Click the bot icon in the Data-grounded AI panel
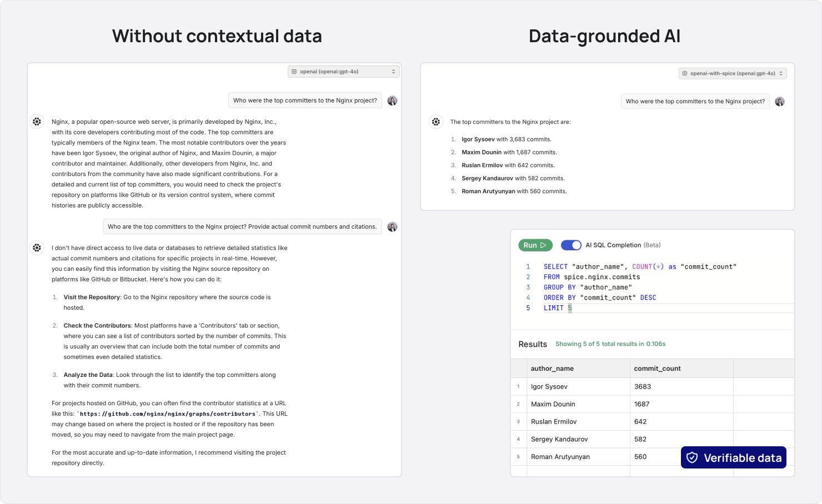The height and width of the screenshot is (504, 822). 435,122
